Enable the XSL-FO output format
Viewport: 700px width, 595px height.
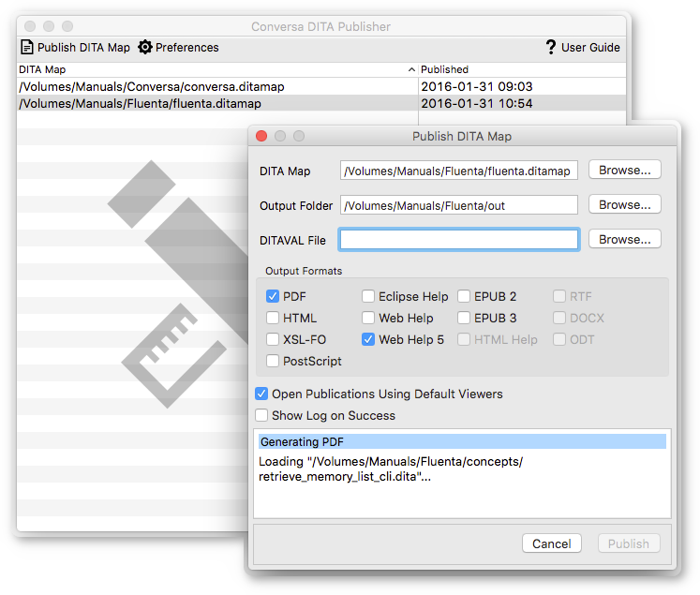pos(273,339)
